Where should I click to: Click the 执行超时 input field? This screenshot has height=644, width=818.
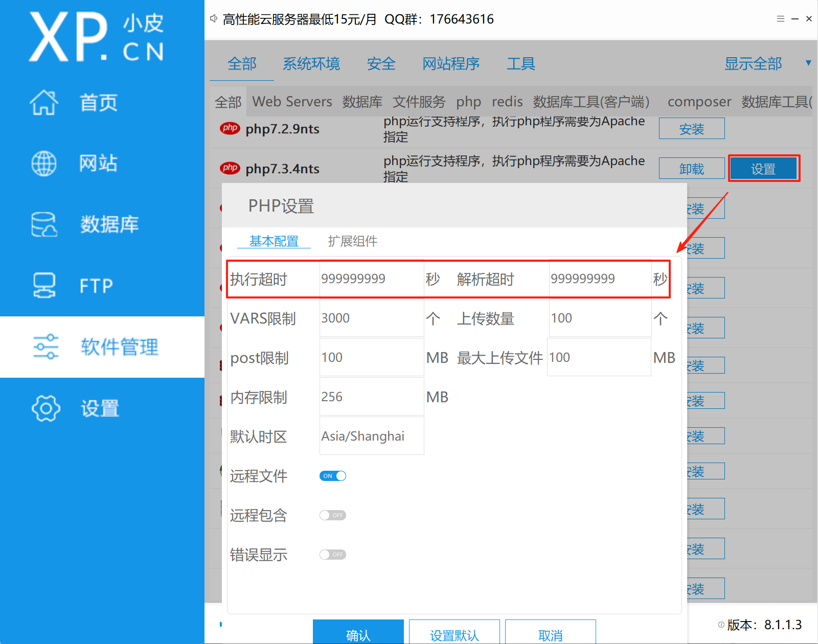tap(371, 279)
